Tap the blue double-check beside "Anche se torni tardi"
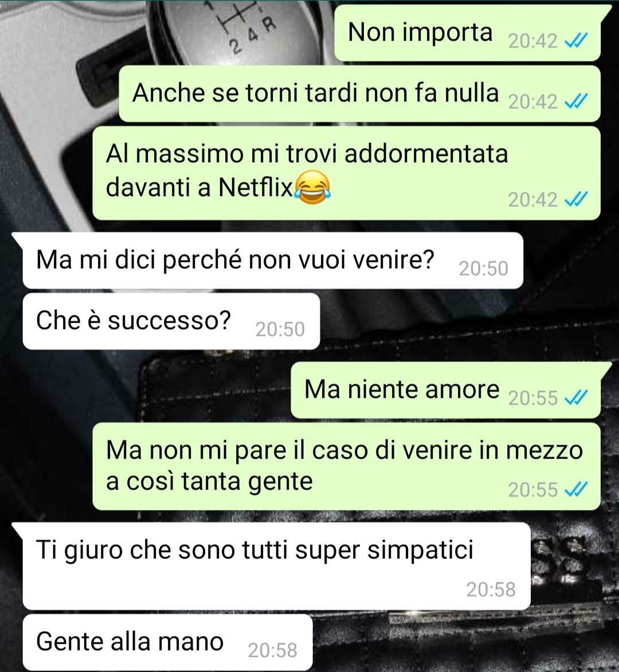619x672 pixels. click(576, 102)
